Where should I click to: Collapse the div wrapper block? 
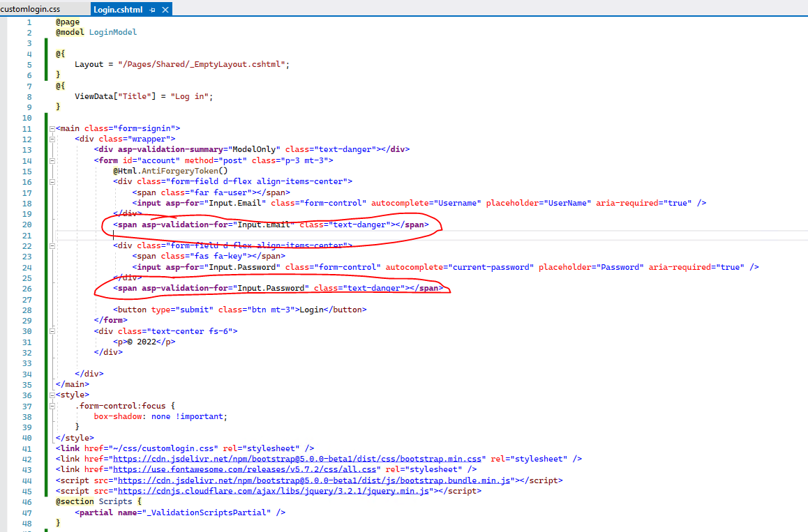pos(52,139)
